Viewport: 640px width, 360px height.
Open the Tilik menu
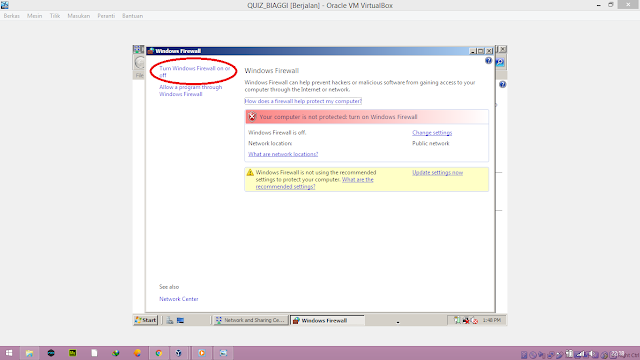(x=55, y=16)
